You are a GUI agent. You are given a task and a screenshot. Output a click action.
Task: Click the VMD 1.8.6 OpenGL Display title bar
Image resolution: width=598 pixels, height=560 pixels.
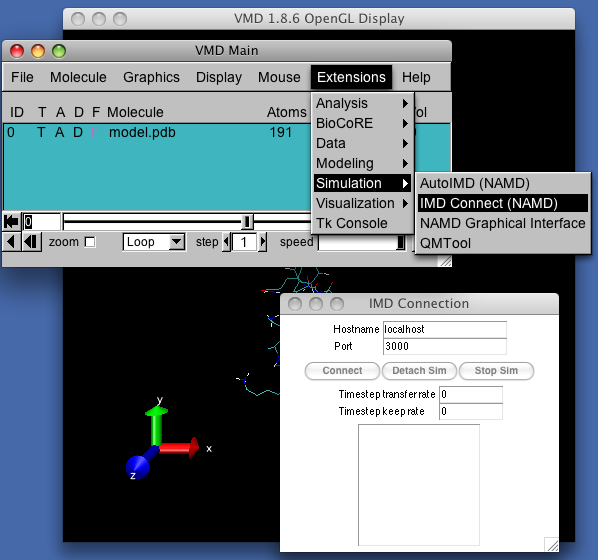click(x=319, y=19)
